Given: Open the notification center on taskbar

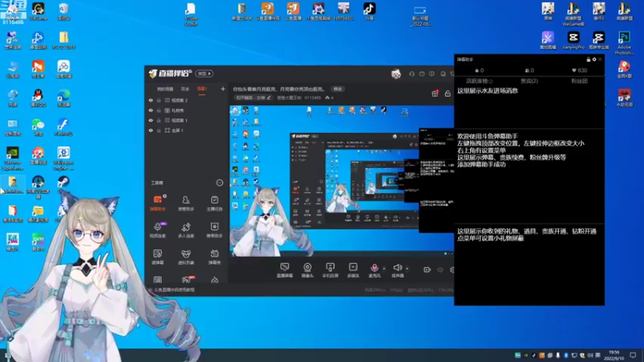Looking at the screenshot, I should tap(633, 355).
